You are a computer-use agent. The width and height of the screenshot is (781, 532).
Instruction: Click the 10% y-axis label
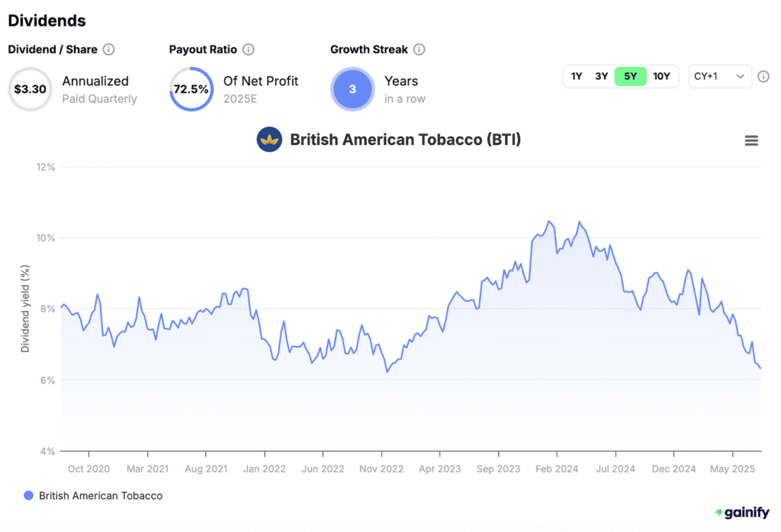click(45, 238)
